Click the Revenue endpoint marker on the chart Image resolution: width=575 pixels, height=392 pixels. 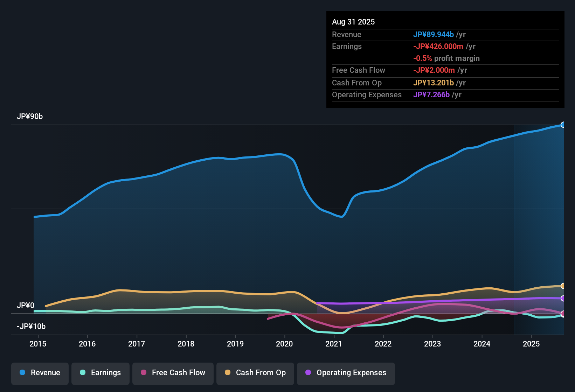click(563, 125)
